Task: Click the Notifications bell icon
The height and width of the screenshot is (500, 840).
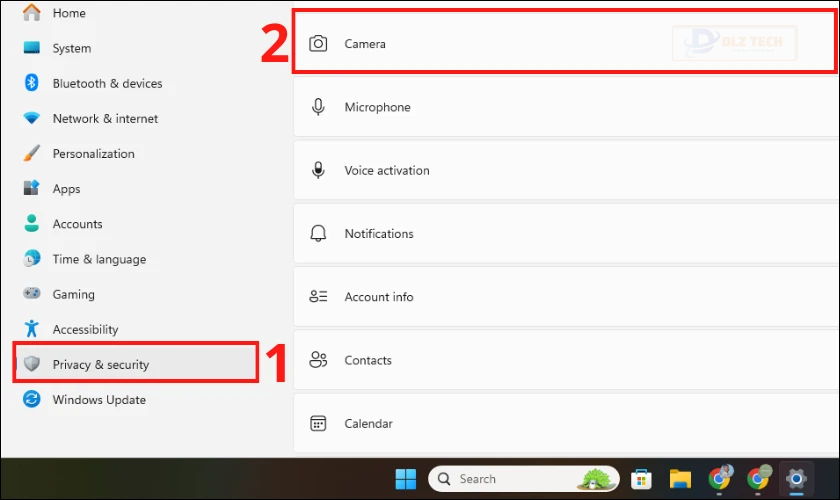Action: click(x=318, y=234)
